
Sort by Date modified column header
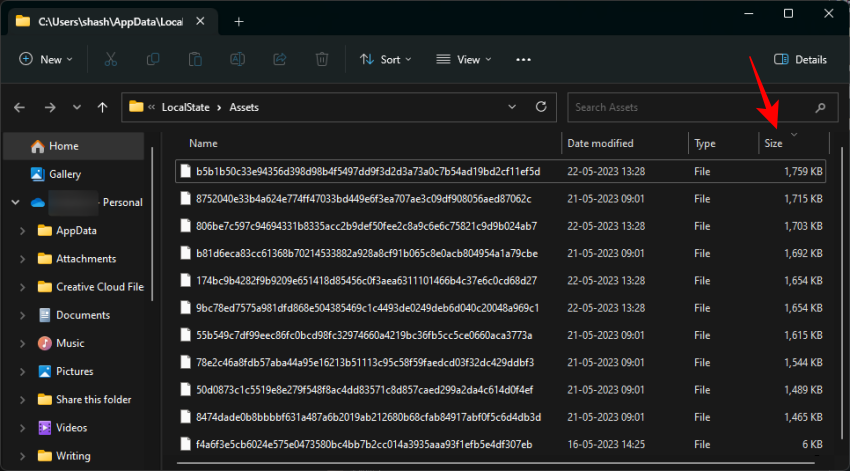[600, 144]
